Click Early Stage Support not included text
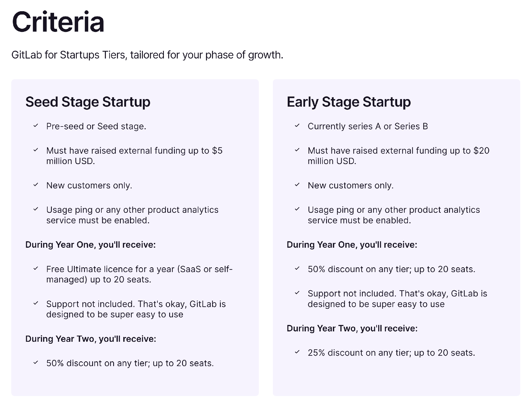Viewport: 532px width, 405px height. coord(397,299)
